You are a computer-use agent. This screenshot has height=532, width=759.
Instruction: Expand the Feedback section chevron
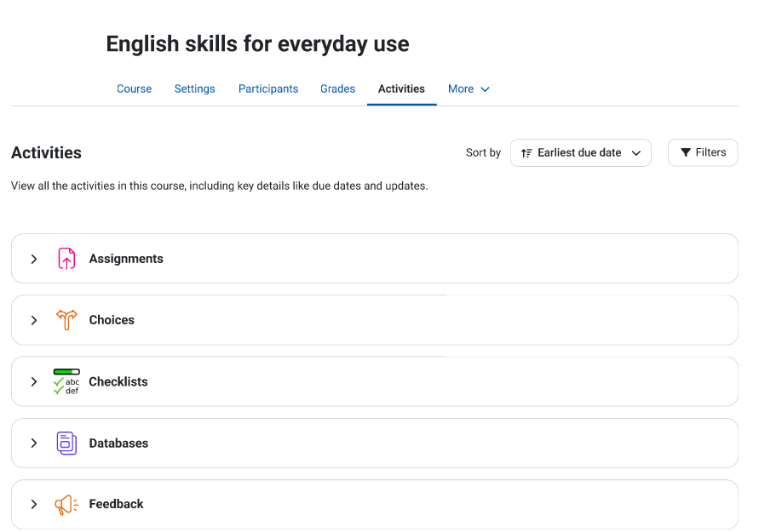tap(34, 505)
